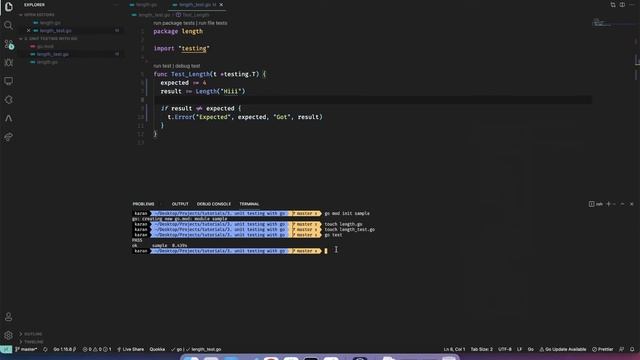Open the Source Control view
The width and height of the screenshot is (640, 360).
(x=8, y=44)
